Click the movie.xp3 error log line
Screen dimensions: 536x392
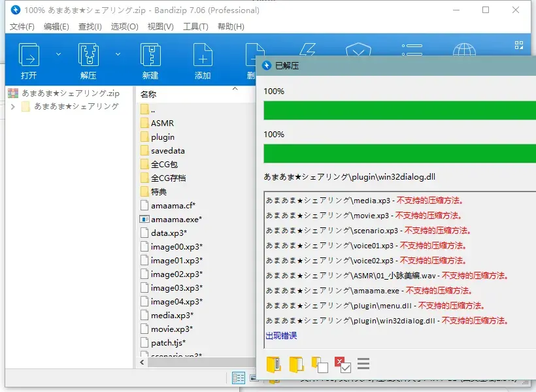coord(364,216)
